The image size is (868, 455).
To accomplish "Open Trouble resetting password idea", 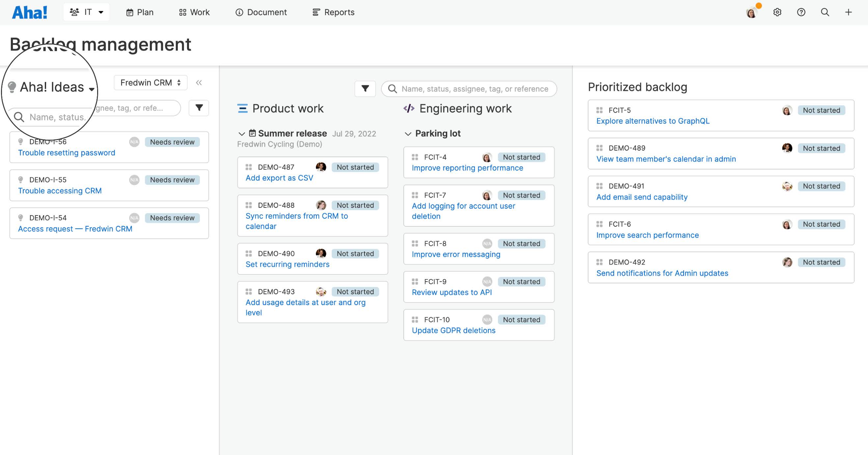I will tap(67, 153).
